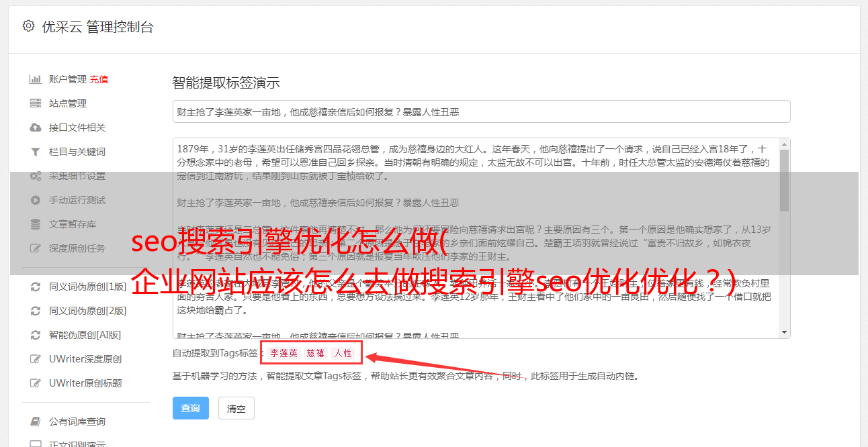Screen dimensions: 868x447
Task: Click the edit icon beside UWriter深度原创
Action: 36,359
